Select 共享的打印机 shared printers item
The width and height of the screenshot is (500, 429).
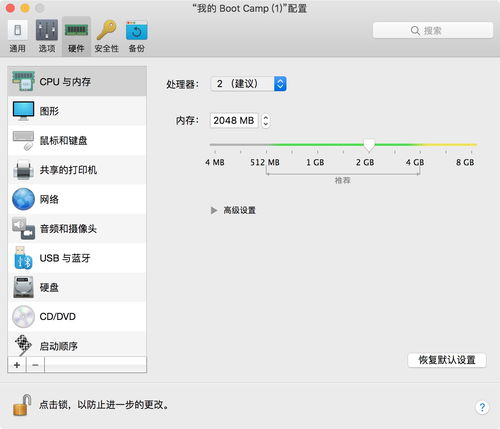coord(77,170)
